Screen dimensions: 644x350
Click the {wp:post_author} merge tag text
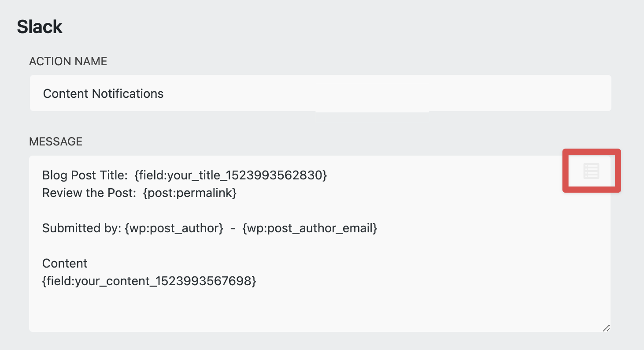coord(174,228)
